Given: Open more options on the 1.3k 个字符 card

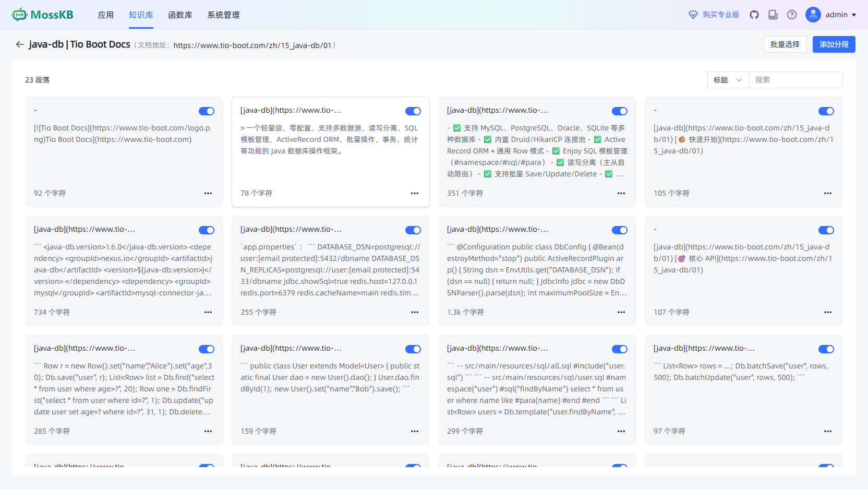Looking at the screenshot, I should coord(621,312).
